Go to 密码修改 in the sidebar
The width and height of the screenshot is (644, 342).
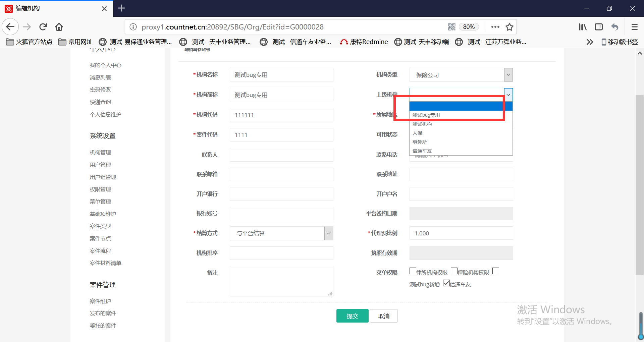100,90
